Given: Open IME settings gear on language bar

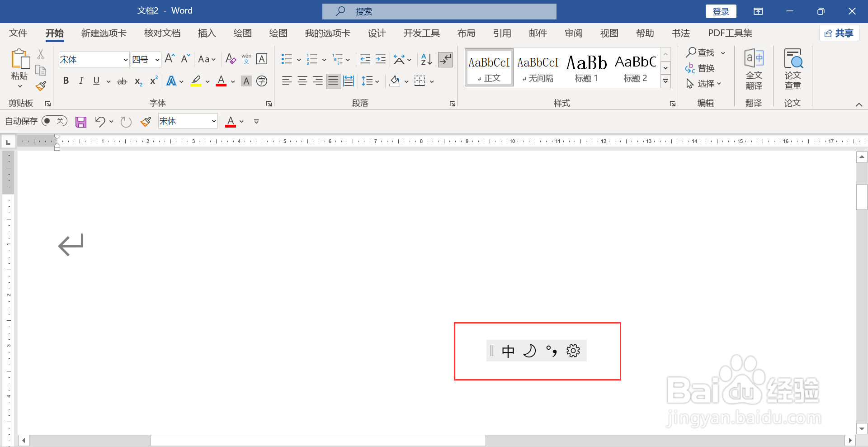Looking at the screenshot, I should pos(573,351).
